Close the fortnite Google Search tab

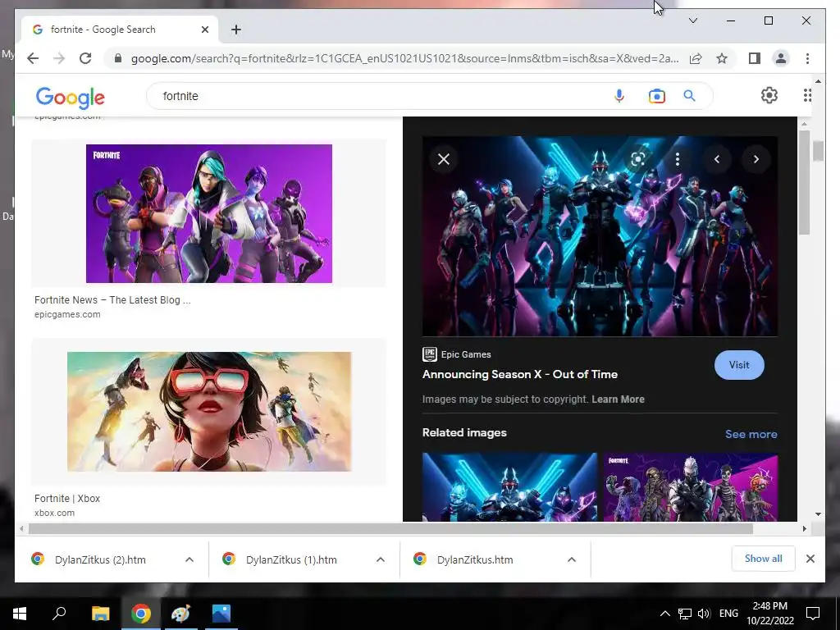[x=204, y=30]
